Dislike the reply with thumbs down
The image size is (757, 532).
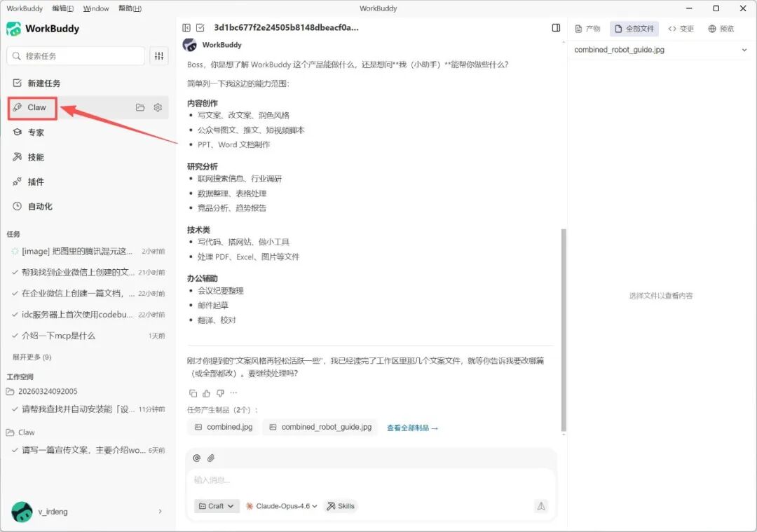pyautogui.click(x=220, y=393)
